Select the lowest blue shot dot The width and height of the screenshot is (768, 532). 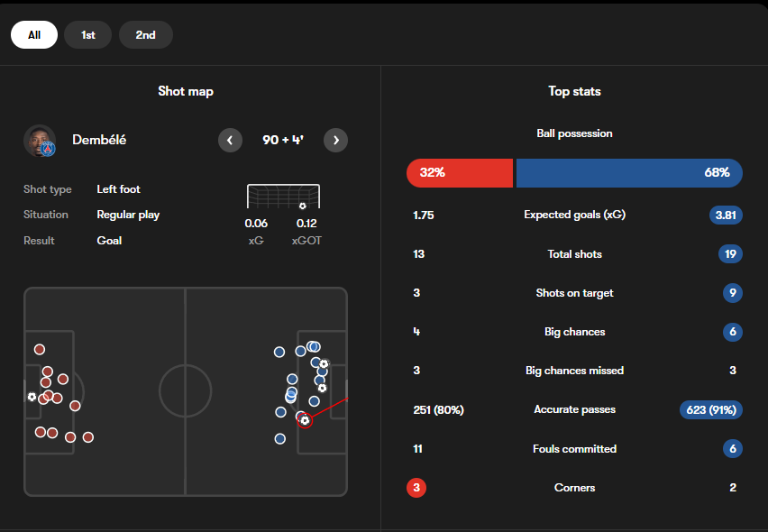tap(280, 438)
